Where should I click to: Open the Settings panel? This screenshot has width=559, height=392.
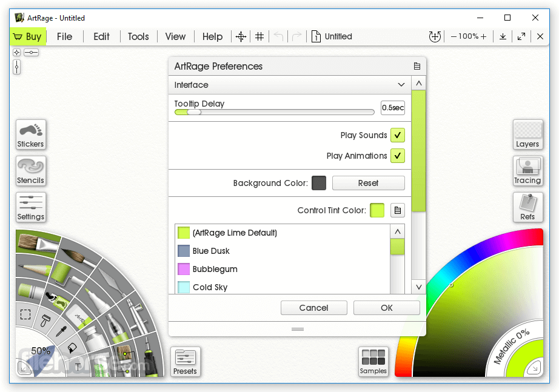31,207
